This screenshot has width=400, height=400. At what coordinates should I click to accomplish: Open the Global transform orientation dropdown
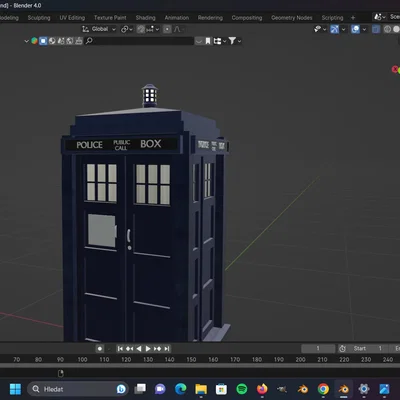click(x=99, y=29)
